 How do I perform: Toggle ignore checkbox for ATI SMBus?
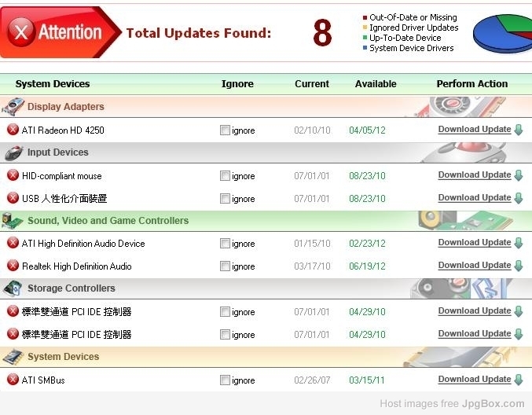pos(226,380)
